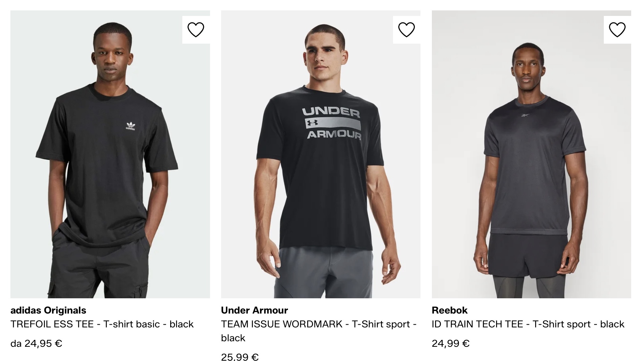Open TREFOIL ESS TEE product details

(102, 324)
